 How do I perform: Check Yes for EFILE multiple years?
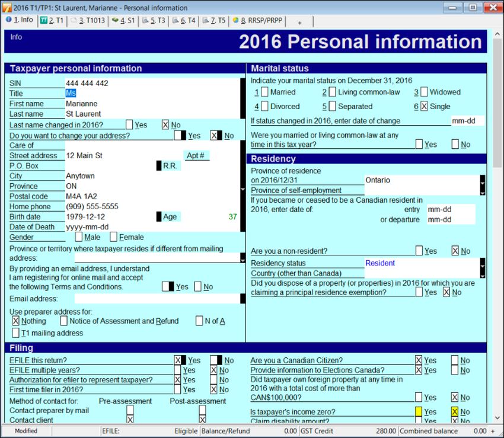point(177,370)
